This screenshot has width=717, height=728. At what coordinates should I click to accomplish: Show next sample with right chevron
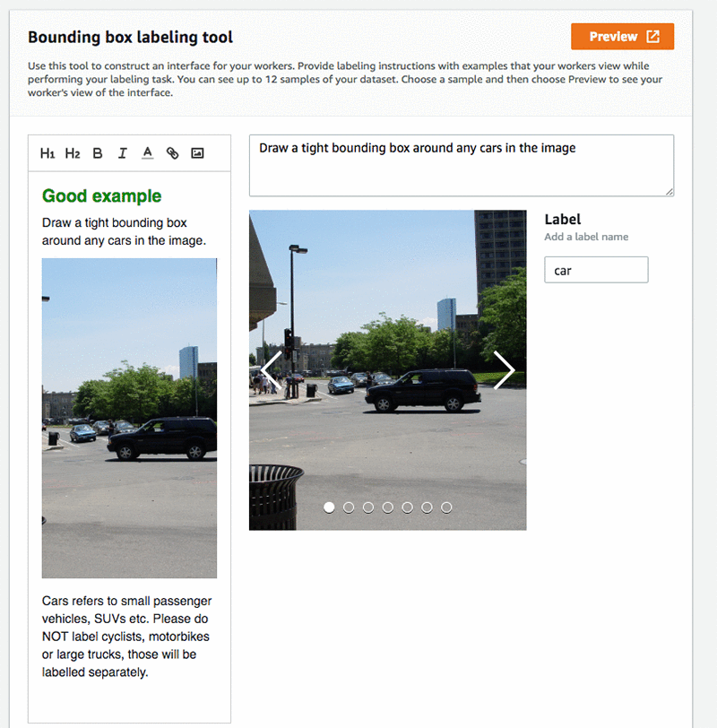504,370
